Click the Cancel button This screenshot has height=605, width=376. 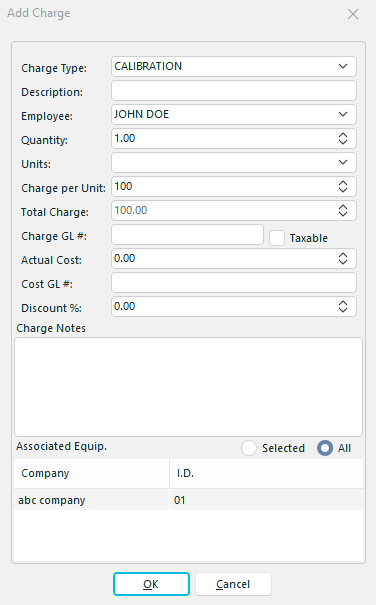click(233, 584)
